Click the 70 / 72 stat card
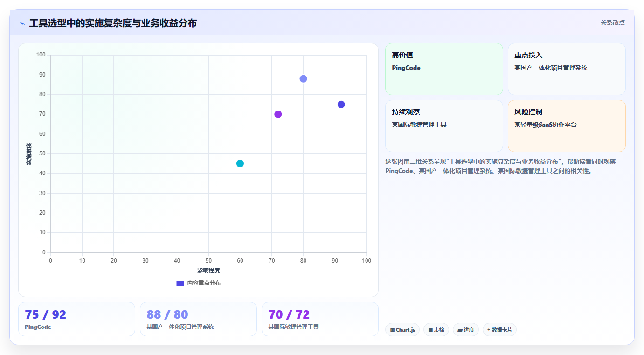Viewport: 644px width, 355px height. tap(320, 319)
